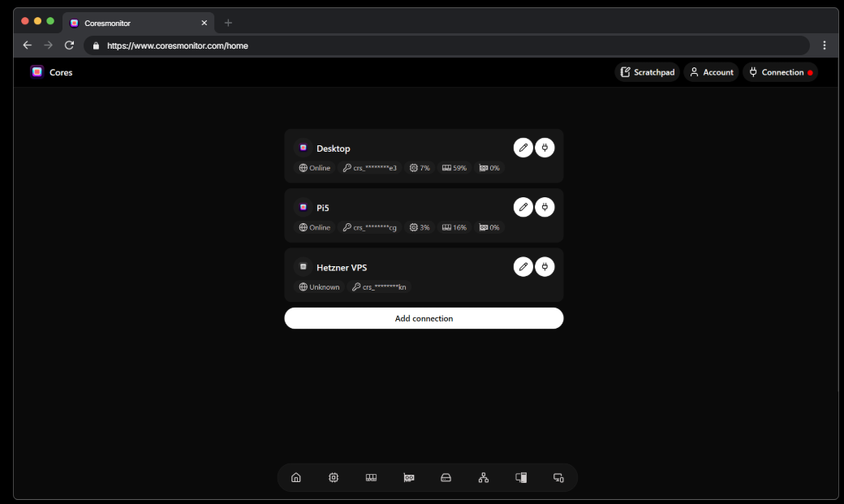844x504 pixels.
Task: Edit the Pi5 connection using its pencil icon
Action: [523, 207]
